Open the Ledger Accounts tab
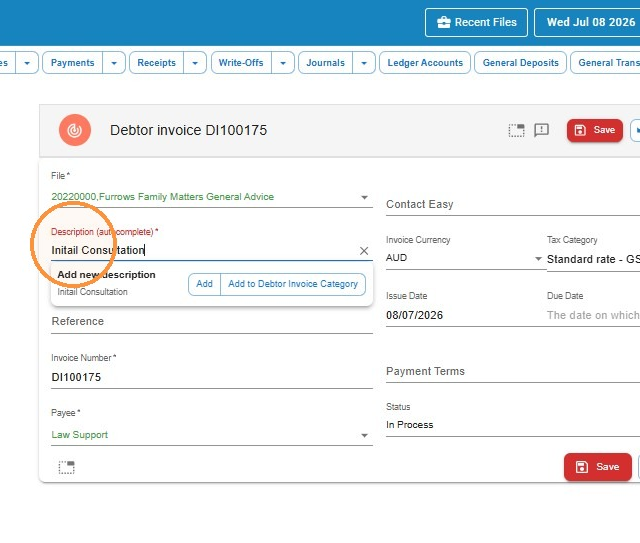This screenshot has width=640, height=543. (x=425, y=62)
